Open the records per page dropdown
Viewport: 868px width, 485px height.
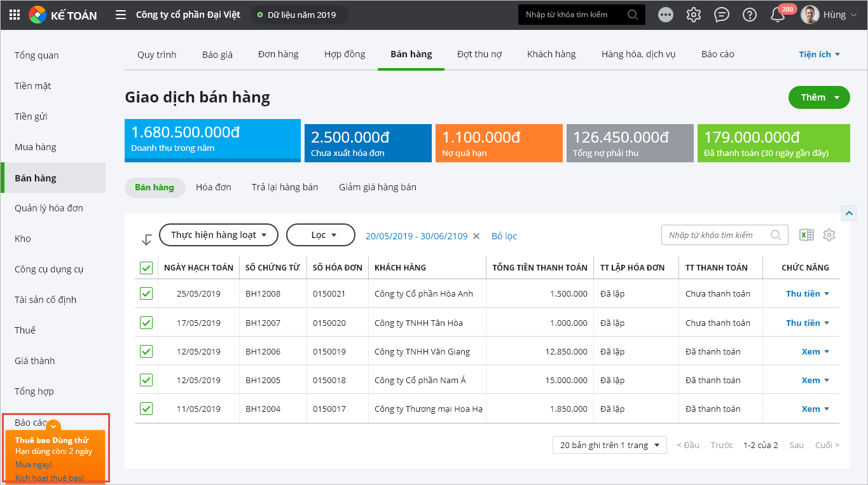click(x=609, y=445)
